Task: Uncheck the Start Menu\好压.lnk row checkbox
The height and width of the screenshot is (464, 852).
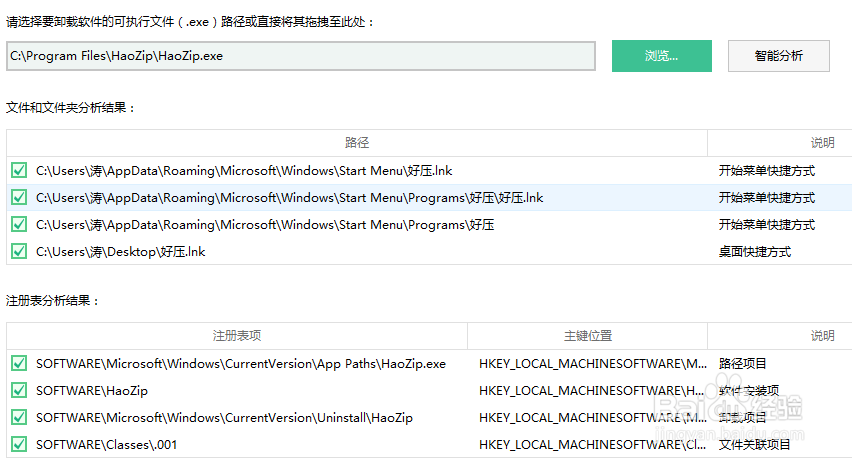Action: pyautogui.click(x=19, y=171)
